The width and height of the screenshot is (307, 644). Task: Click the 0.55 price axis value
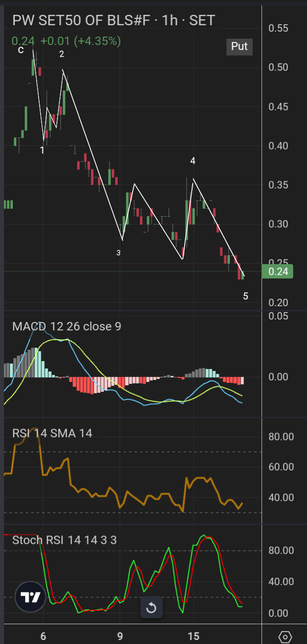pos(278,28)
